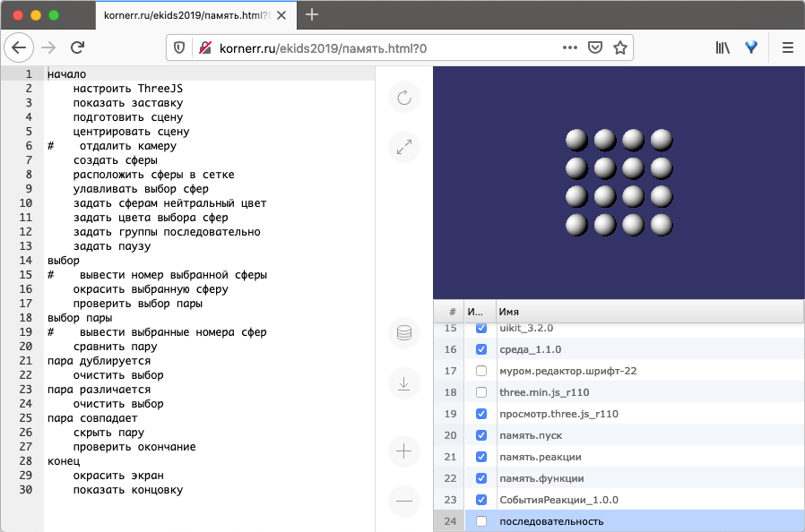Click the expand fullscreen arrows icon
Viewport: 805px width, 532px height.
click(403, 147)
